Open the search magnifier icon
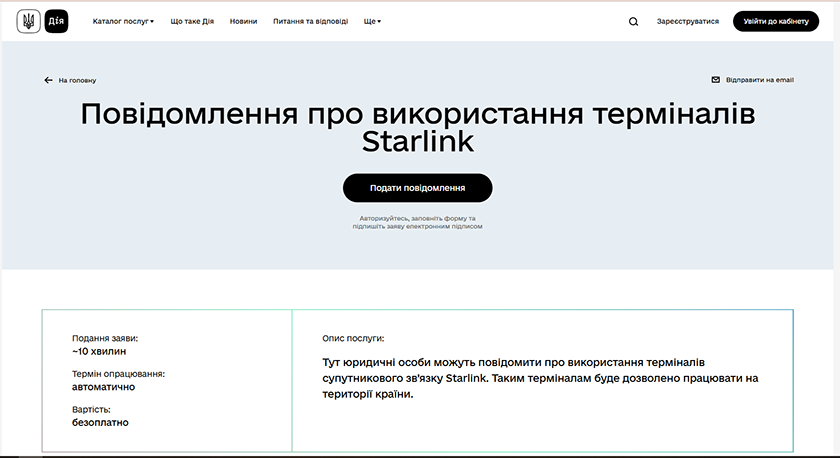The width and height of the screenshot is (840, 458). (x=633, y=21)
